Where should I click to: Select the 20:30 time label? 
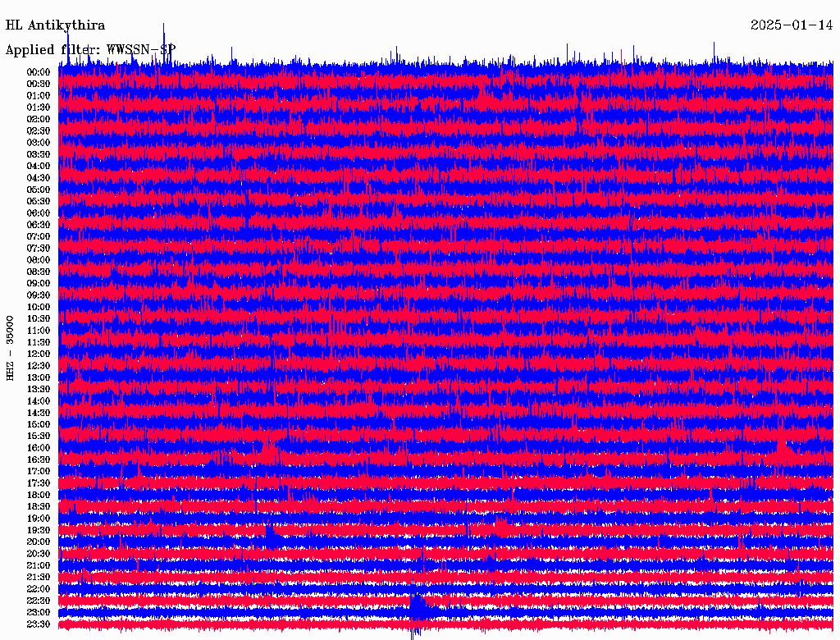39,554
